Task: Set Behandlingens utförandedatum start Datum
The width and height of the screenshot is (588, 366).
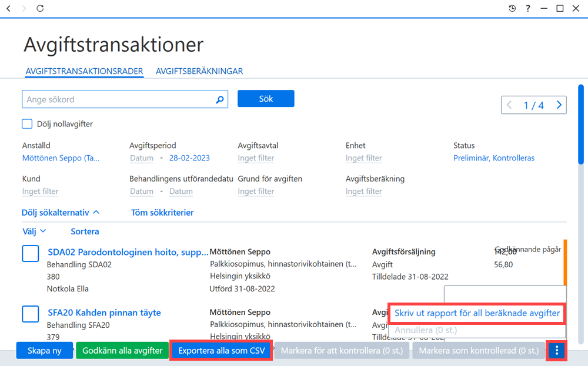Action: [142, 192]
